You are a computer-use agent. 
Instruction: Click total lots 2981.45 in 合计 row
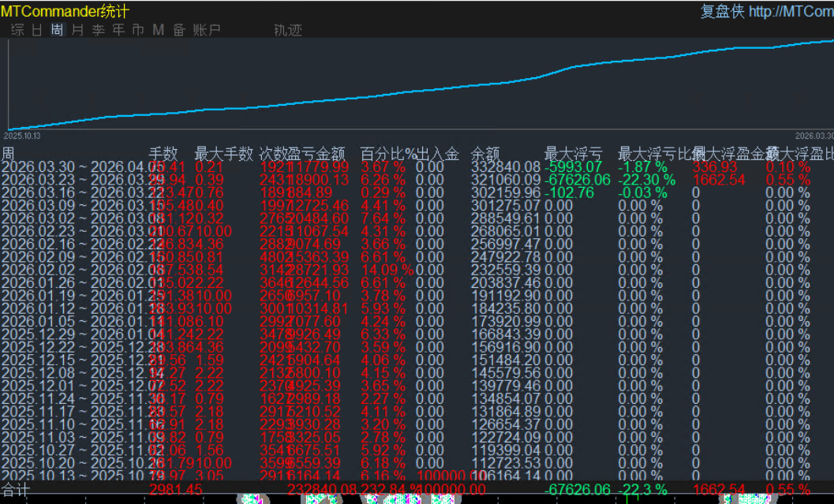[x=175, y=490]
